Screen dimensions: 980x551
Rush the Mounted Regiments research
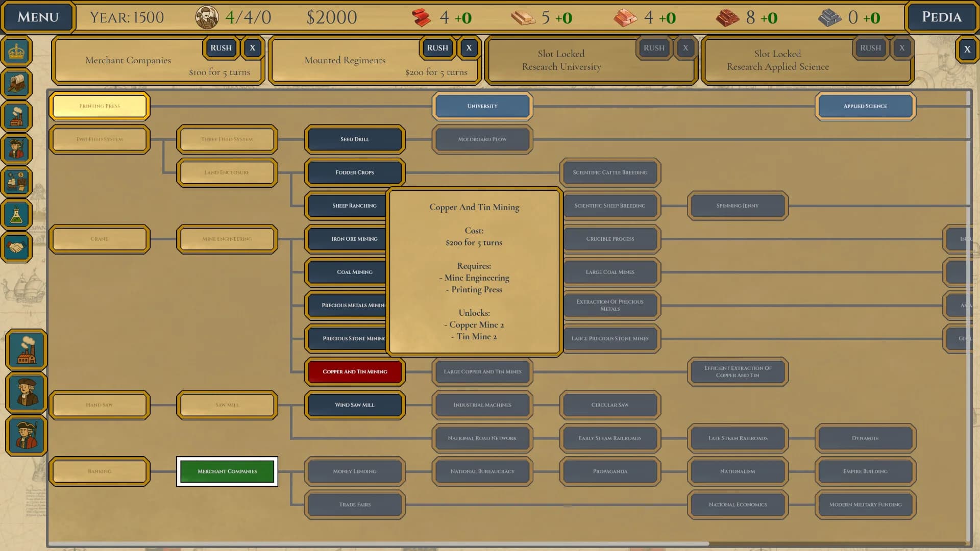(x=437, y=48)
